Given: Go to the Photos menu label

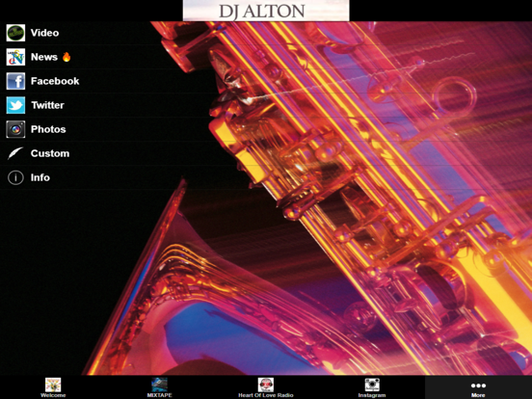Looking at the screenshot, I should (x=48, y=129).
